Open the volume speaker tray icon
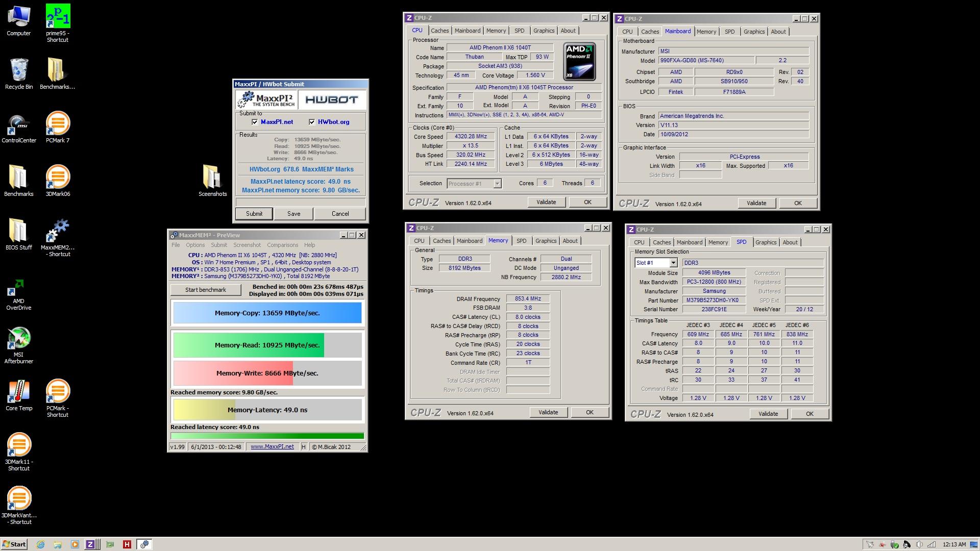The height and width of the screenshot is (551, 980). pyautogui.click(x=919, y=544)
